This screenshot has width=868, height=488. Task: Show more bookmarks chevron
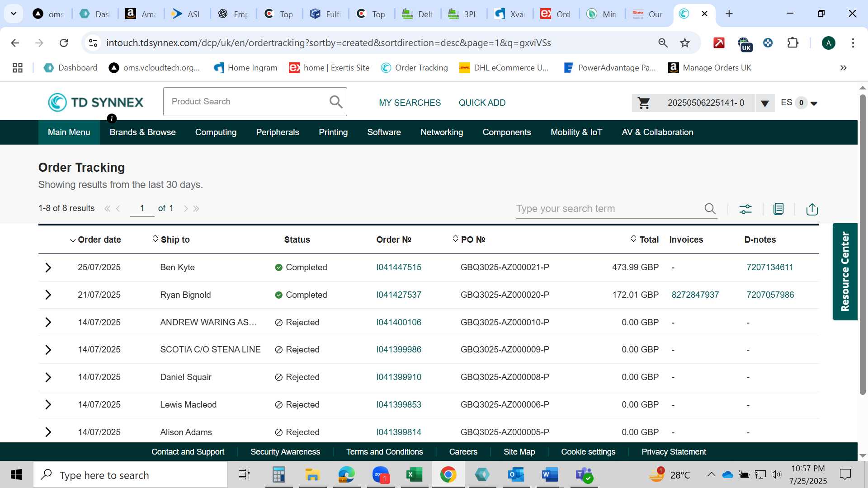843,68
